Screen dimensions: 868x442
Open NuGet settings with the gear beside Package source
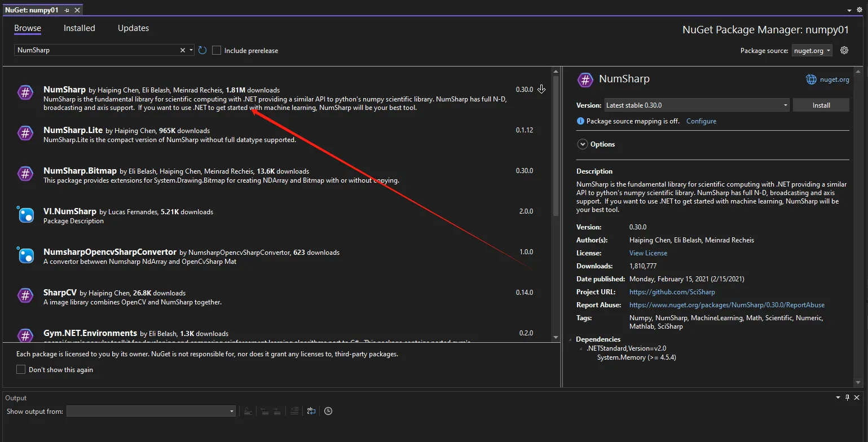click(x=844, y=50)
